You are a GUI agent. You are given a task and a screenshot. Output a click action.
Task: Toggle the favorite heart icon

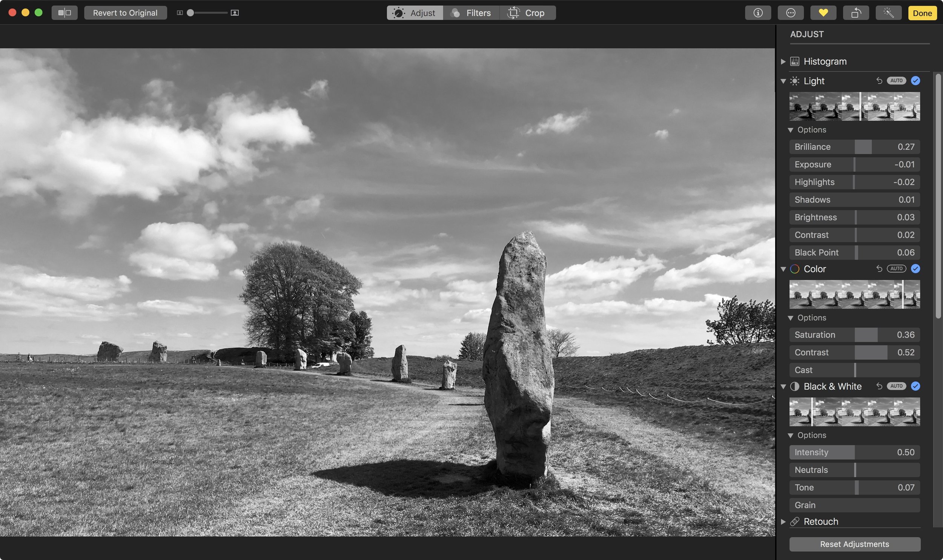(x=823, y=13)
